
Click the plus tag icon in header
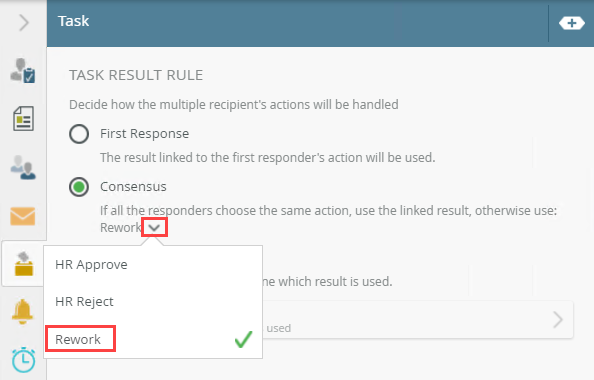tap(572, 23)
